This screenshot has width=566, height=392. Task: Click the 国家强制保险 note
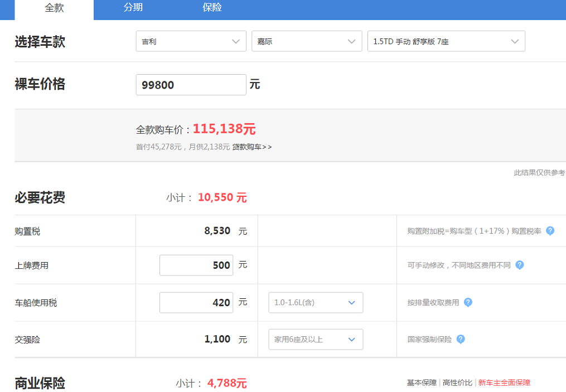point(429,339)
